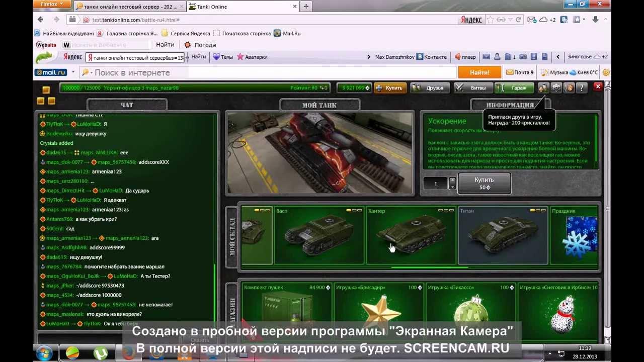Viewport: 644px width, 362px height.
Task: Open the Друзья friends panel
Action: [x=429, y=87]
